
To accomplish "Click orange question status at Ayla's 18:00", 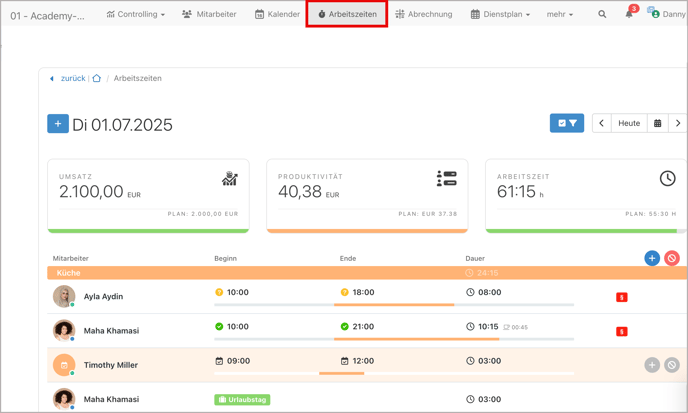I will pyautogui.click(x=344, y=292).
